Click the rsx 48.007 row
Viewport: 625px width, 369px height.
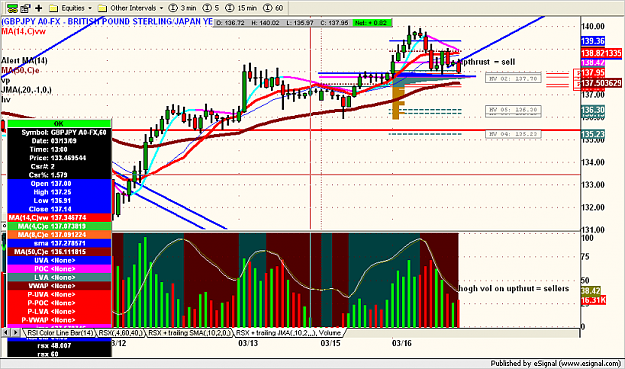(x=59, y=345)
